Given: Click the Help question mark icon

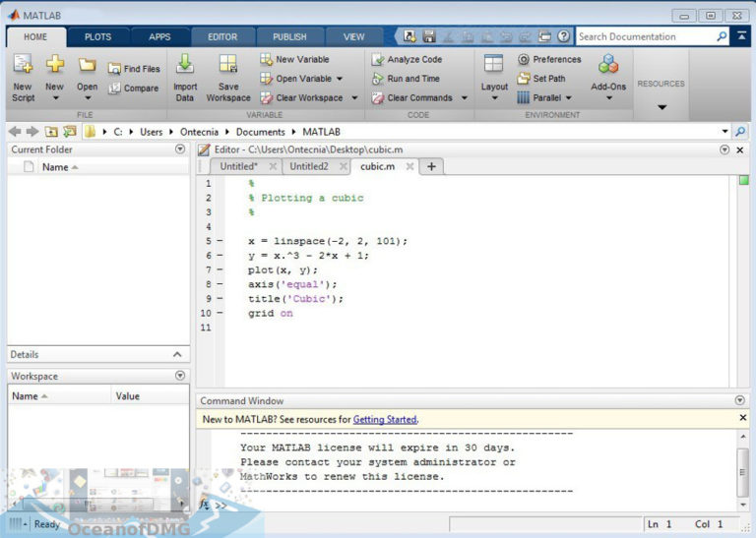Looking at the screenshot, I should [563, 36].
